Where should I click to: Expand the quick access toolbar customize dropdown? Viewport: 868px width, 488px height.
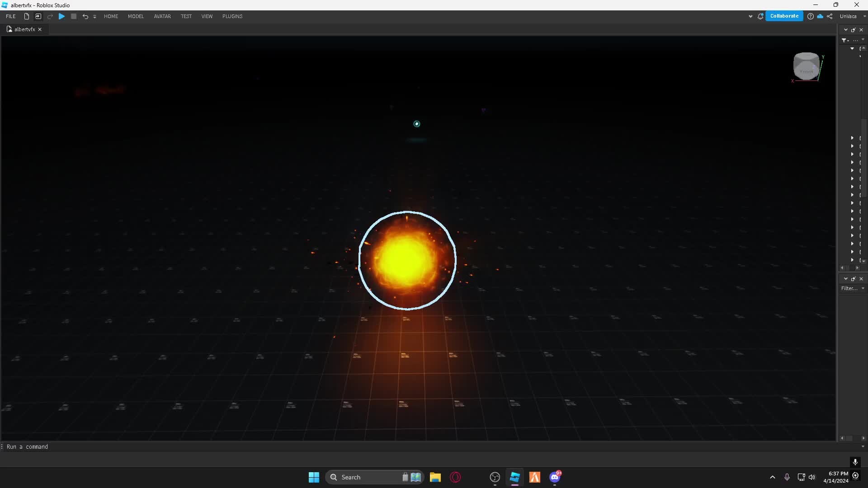coord(94,17)
